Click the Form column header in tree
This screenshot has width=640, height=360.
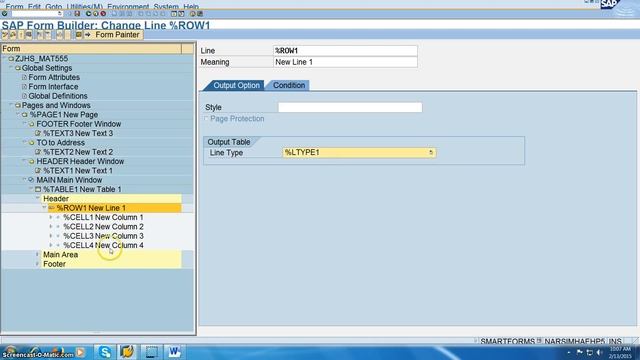pos(91,49)
